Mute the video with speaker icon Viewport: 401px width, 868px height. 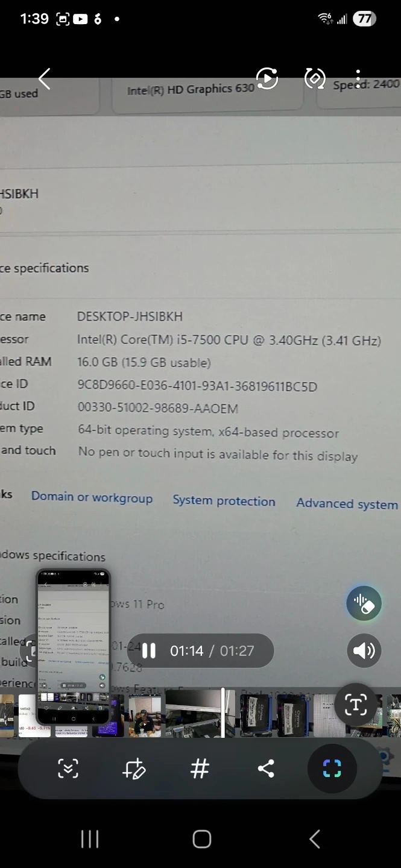(364, 651)
